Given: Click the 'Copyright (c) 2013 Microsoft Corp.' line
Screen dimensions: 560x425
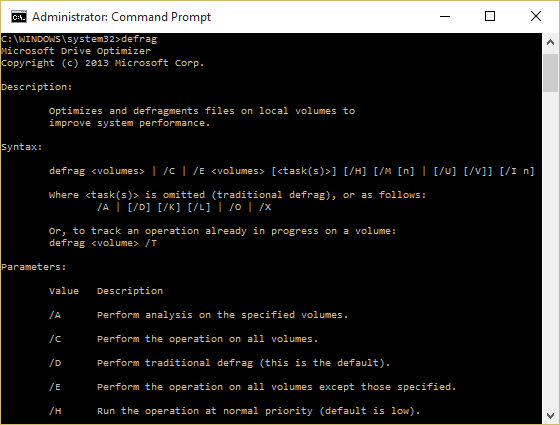Looking at the screenshot, I should (x=102, y=63).
